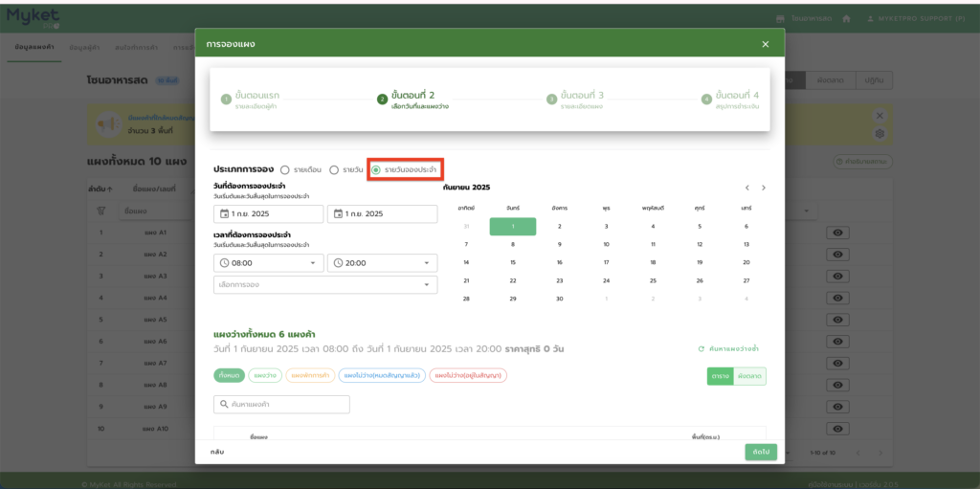This screenshot has height=489, width=980.
Task: Click settings gear icon in yellow banner
Action: (880, 133)
